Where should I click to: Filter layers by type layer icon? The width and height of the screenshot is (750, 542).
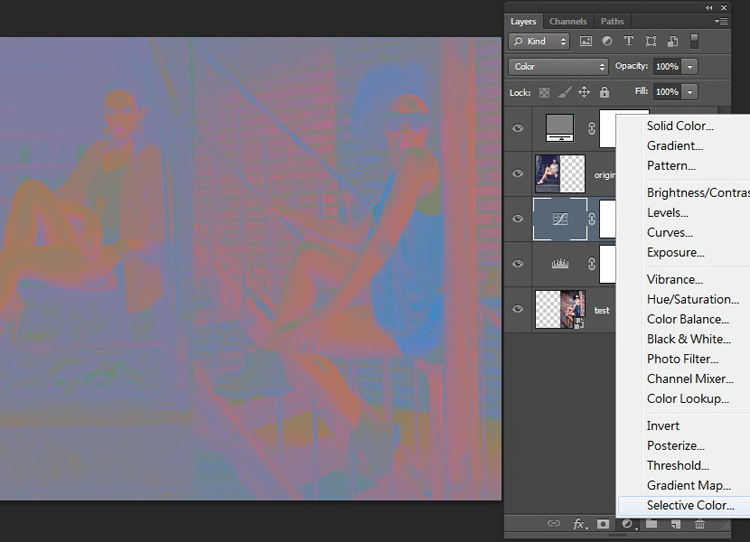coord(629,41)
